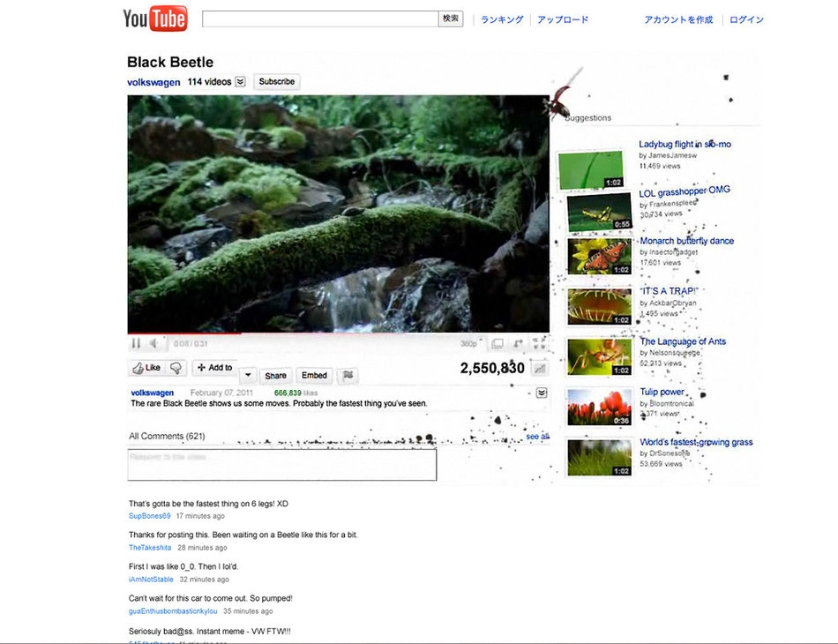Open the see all comments link

537,437
